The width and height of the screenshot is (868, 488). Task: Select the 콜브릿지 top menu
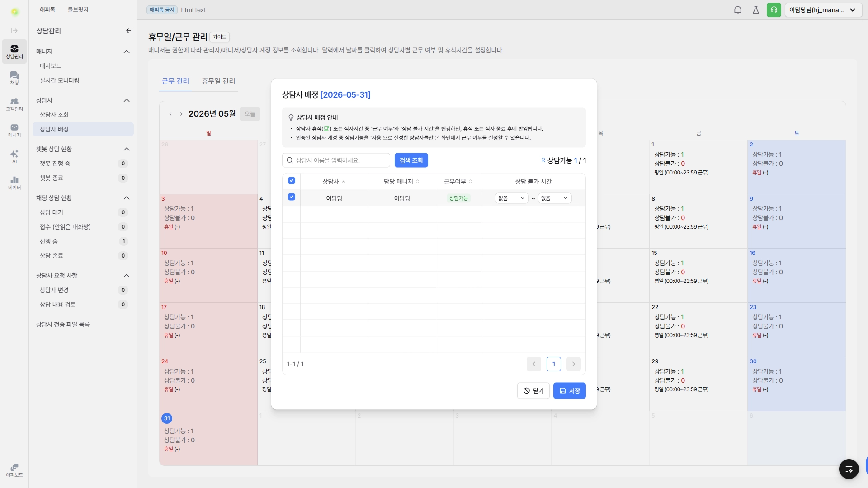(78, 9)
